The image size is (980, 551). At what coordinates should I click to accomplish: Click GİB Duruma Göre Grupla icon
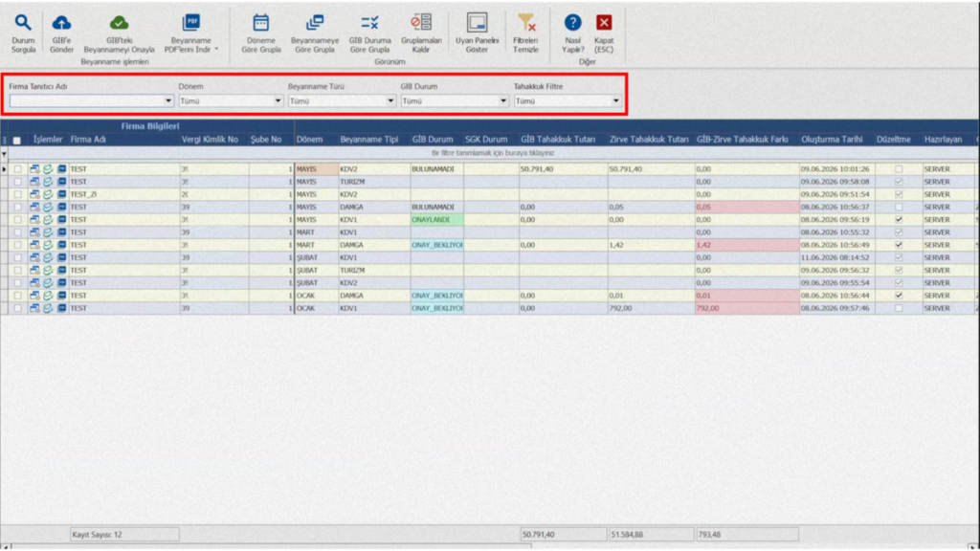pyautogui.click(x=369, y=23)
